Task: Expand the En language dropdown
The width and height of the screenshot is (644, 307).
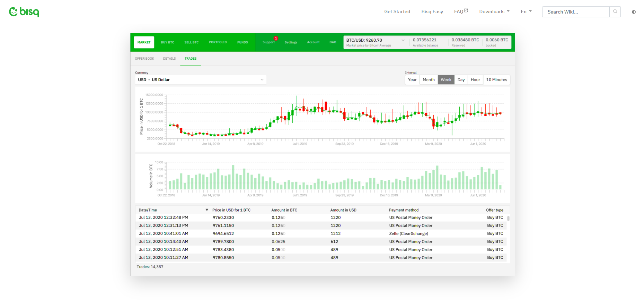Action: [526, 11]
